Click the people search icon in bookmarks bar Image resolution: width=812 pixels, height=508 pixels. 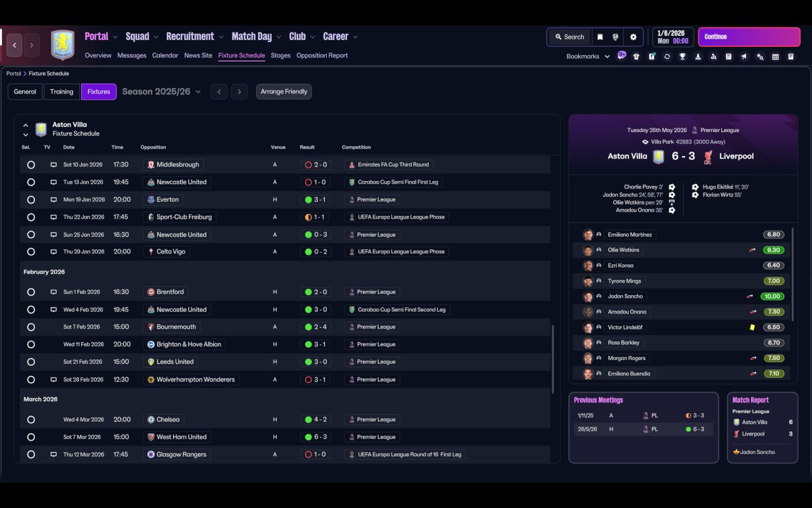coord(713,57)
